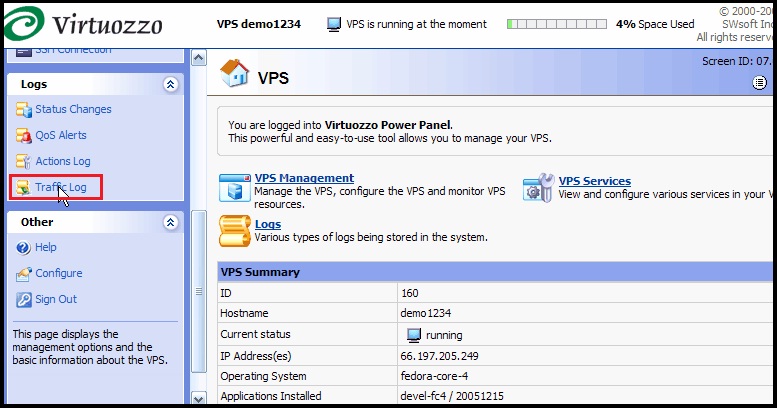Viewport: 777px width, 408px height.
Task: Click the disk space usage bar
Action: click(x=557, y=24)
